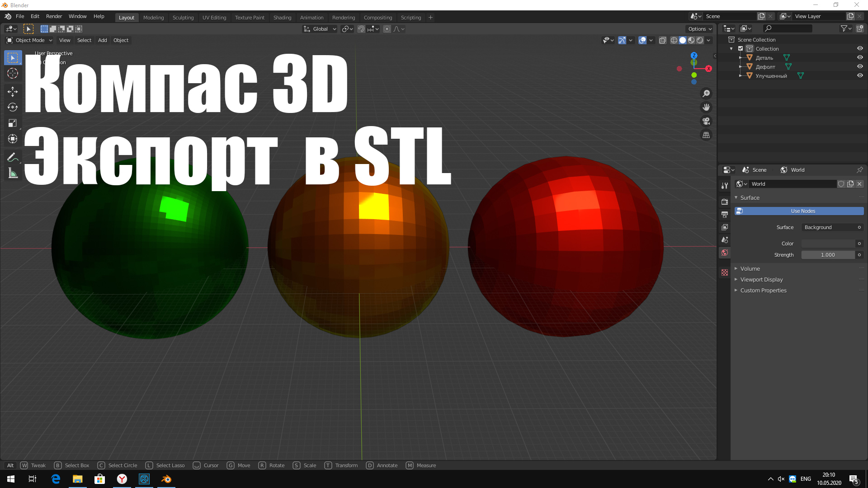Uncheck the Collection exclude checkbox
The image size is (868, 488).
pyautogui.click(x=741, y=49)
